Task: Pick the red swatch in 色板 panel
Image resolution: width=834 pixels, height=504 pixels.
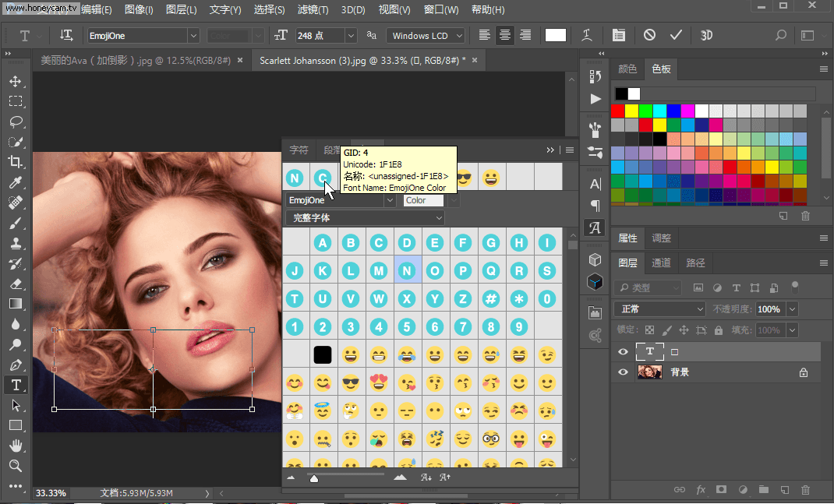Action: (x=618, y=110)
